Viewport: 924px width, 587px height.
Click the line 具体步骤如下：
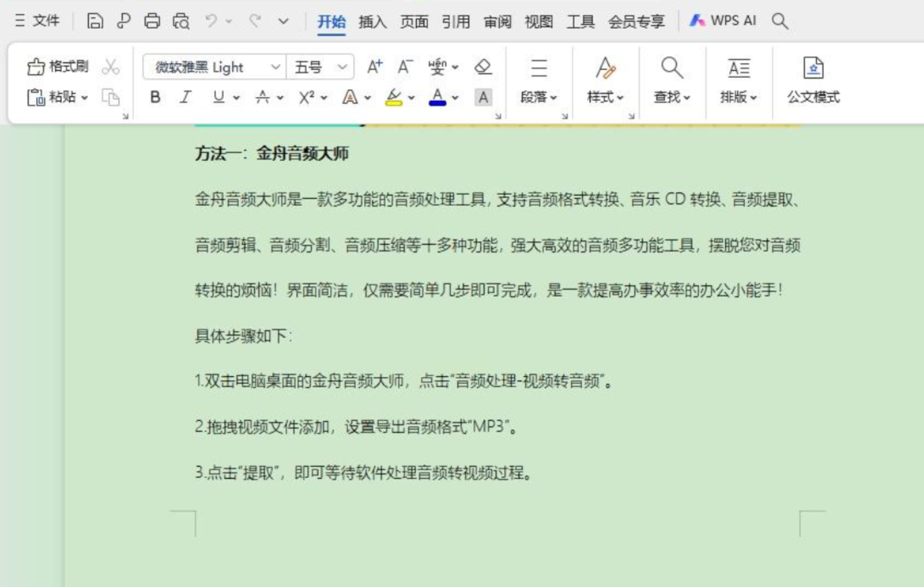(x=244, y=336)
